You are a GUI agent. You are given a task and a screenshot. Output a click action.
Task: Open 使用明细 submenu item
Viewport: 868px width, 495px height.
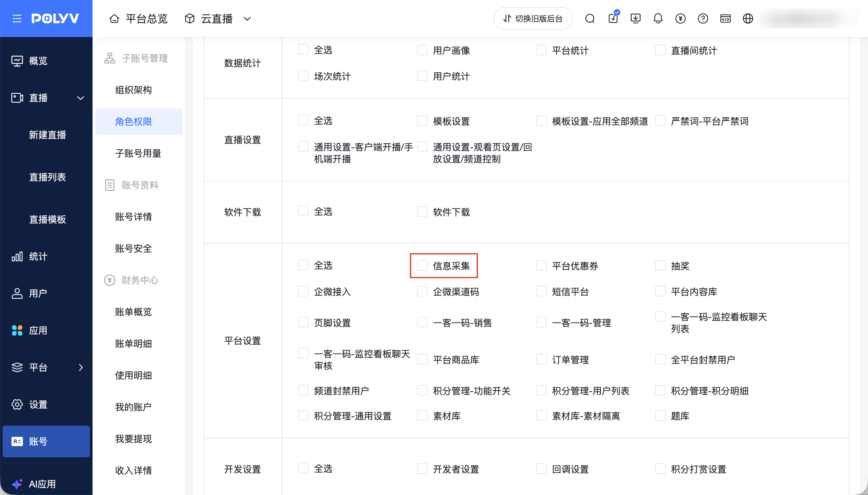point(139,375)
